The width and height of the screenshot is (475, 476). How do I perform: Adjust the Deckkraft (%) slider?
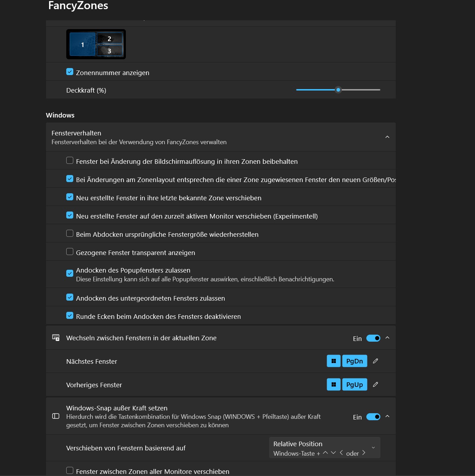(x=338, y=90)
